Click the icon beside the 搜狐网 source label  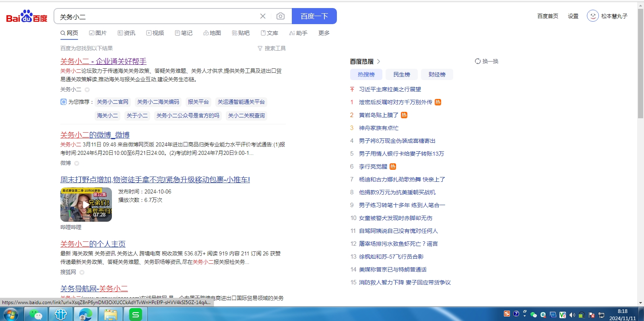coord(82,272)
